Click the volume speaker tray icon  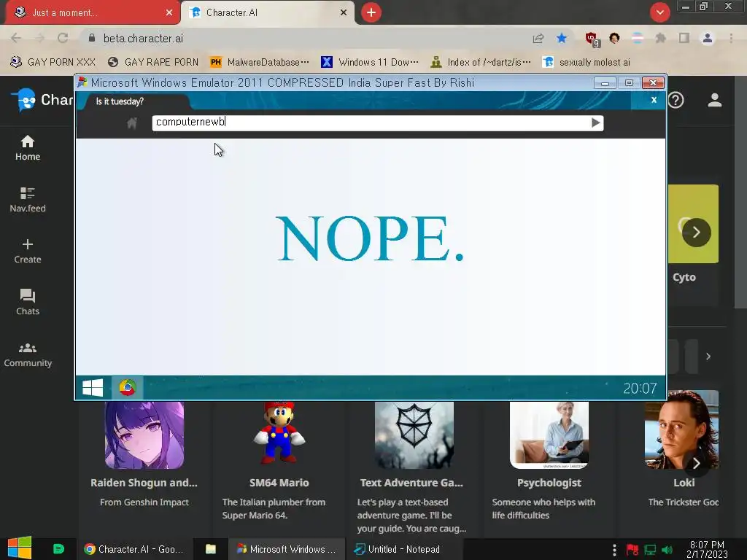point(667,550)
